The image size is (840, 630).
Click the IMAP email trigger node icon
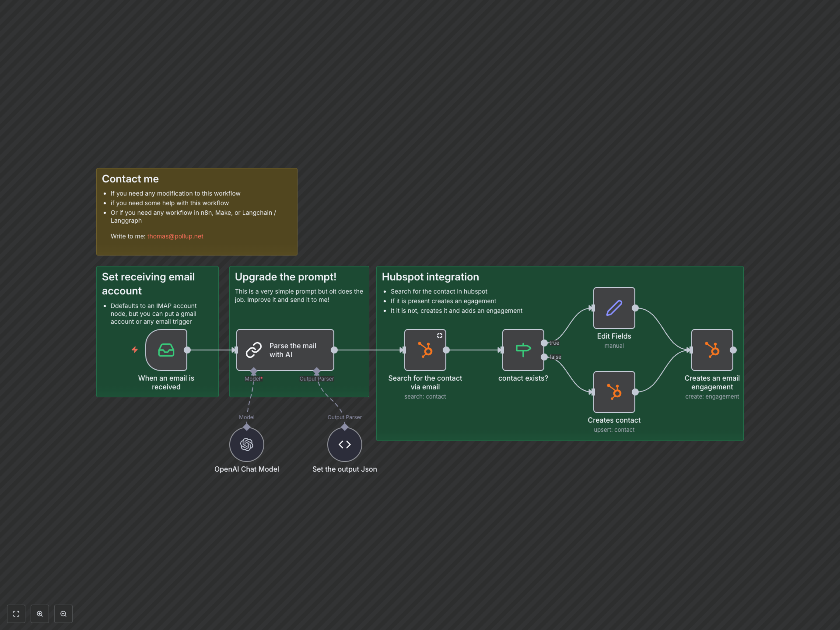click(x=166, y=350)
